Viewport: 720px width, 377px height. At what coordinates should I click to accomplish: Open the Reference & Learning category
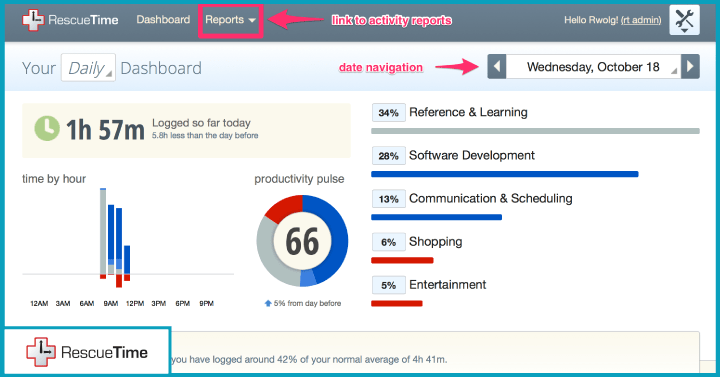tap(468, 112)
